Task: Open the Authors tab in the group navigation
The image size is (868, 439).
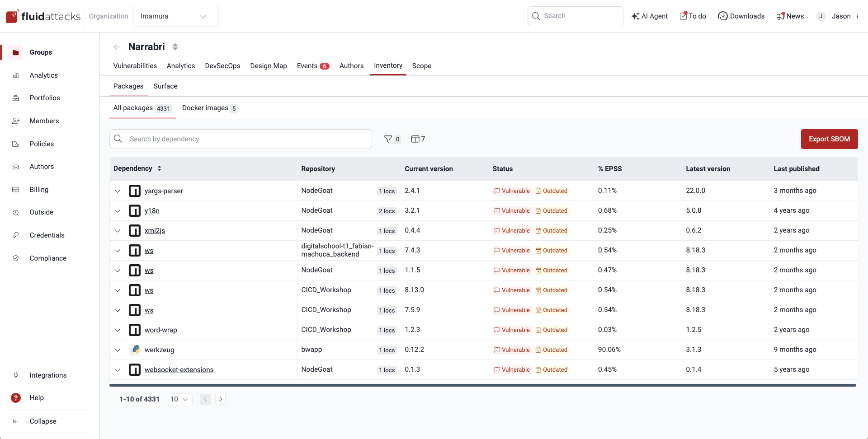Action: (x=351, y=66)
